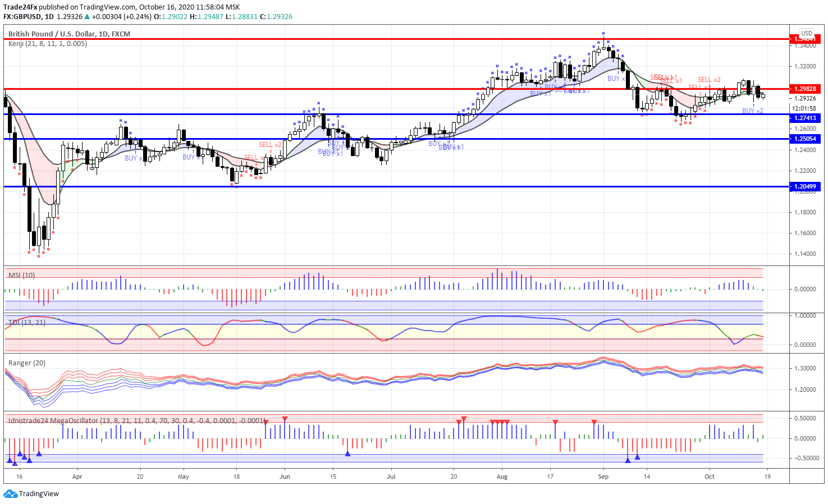The height and width of the screenshot is (504, 828).
Task: Click the high value H:1.29487
Action: (x=207, y=17)
